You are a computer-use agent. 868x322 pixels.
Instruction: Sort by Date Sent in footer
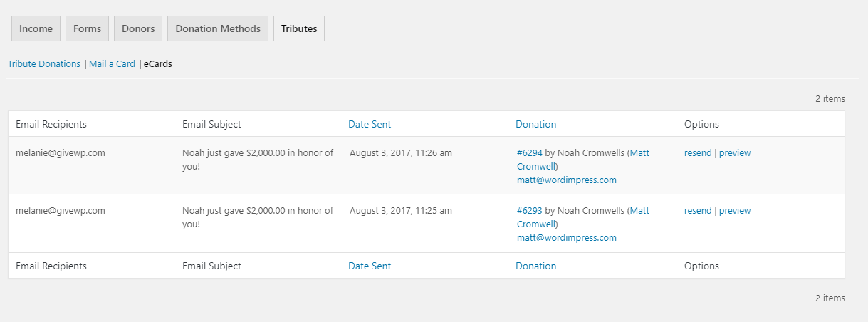coord(370,266)
